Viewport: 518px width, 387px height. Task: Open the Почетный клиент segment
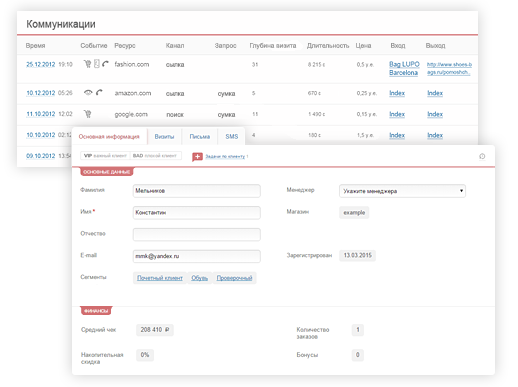pyautogui.click(x=160, y=278)
